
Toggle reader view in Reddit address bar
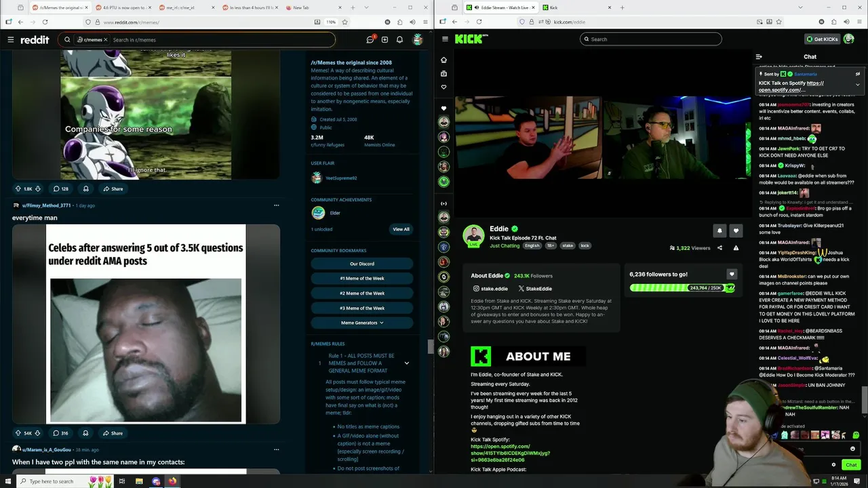(317, 22)
